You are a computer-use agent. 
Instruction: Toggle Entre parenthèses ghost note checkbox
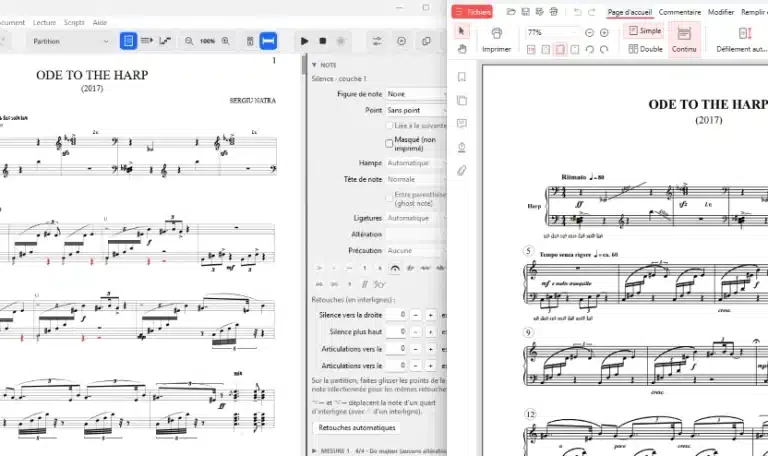[x=389, y=198]
